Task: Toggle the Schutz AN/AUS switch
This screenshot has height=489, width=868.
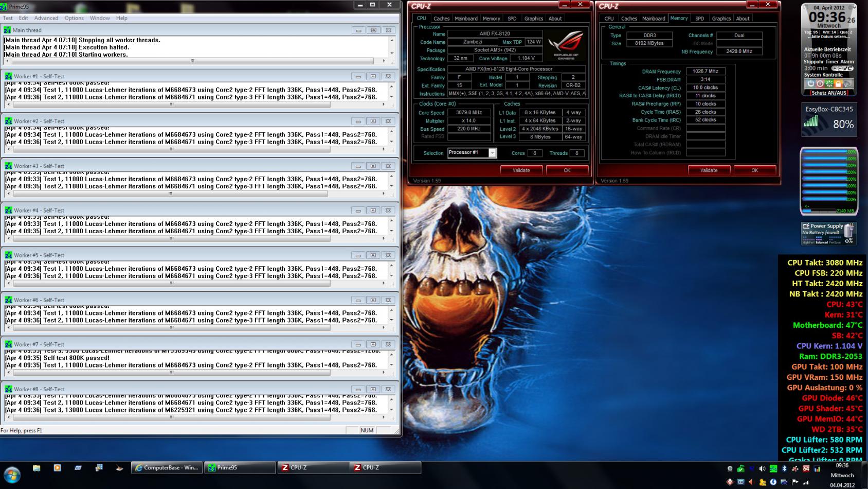Action: click(x=828, y=93)
